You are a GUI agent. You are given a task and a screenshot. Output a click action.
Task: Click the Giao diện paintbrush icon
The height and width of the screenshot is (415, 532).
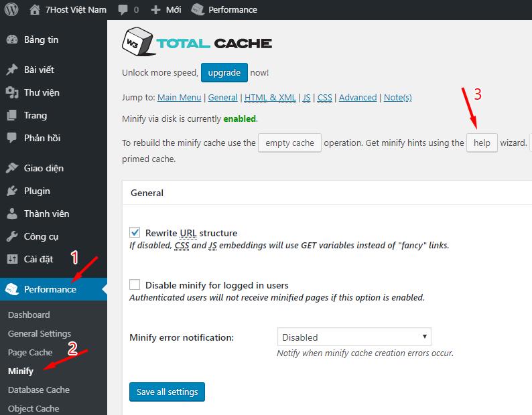point(12,168)
